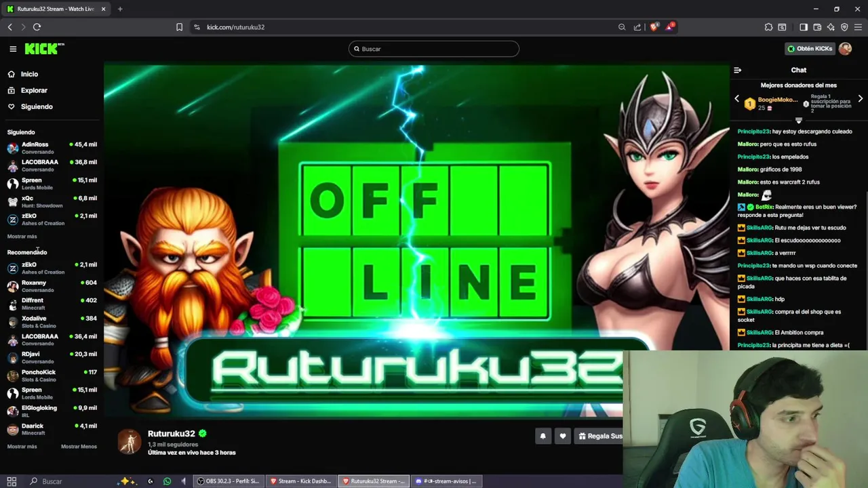Go forward in the browser
This screenshot has height=488, width=868.
click(x=23, y=27)
